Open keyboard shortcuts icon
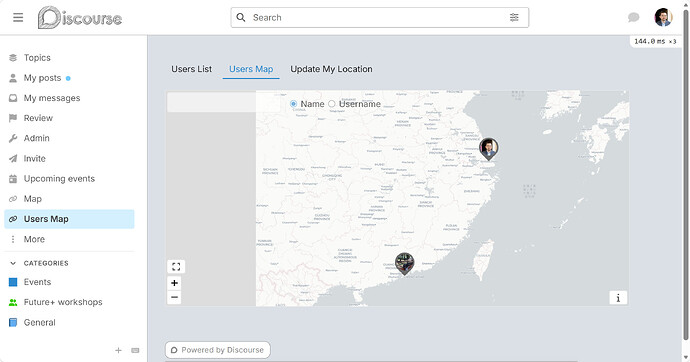 coord(135,350)
